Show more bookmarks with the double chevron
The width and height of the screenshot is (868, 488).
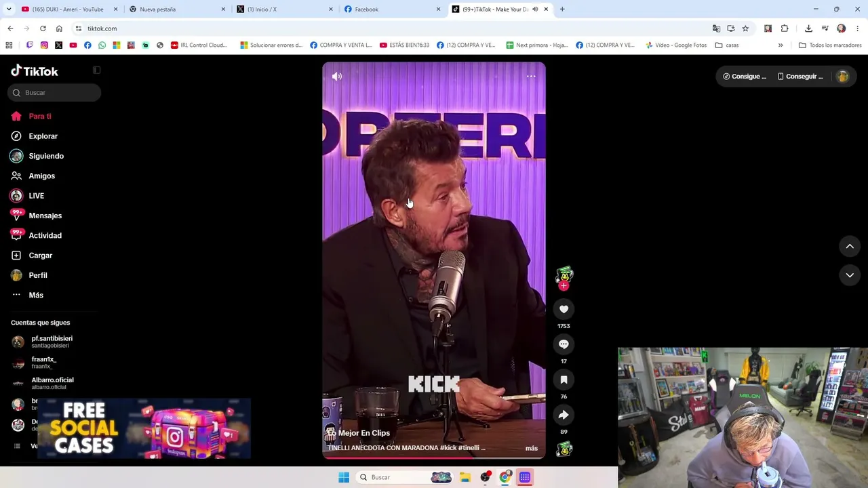781,45
